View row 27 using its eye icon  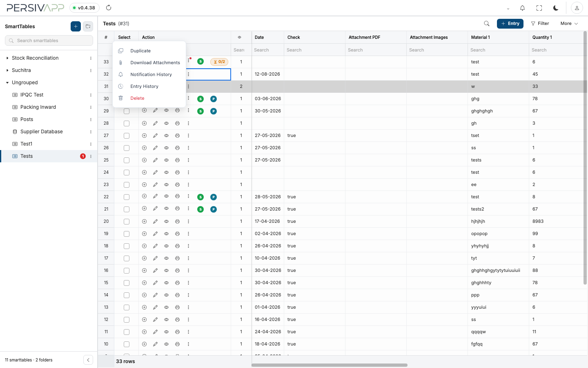click(x=166, y=135)
